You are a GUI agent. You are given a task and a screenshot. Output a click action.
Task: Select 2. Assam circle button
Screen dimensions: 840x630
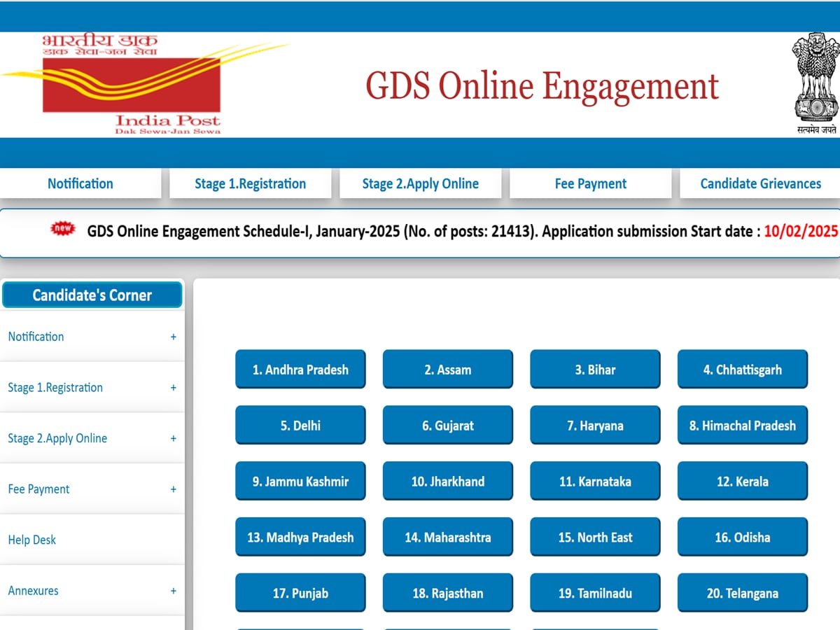(x=448, y=369)
